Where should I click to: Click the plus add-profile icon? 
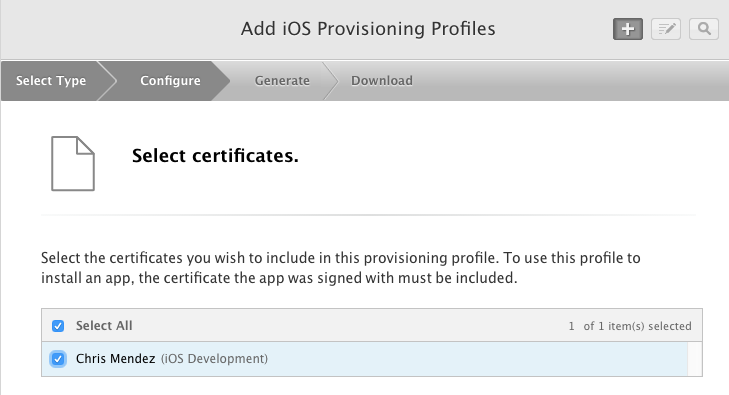click(x=628, y=29)
